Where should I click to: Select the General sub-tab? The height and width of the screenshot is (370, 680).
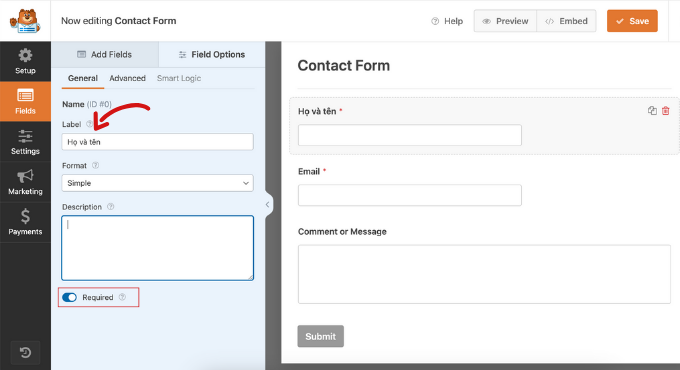82,79
